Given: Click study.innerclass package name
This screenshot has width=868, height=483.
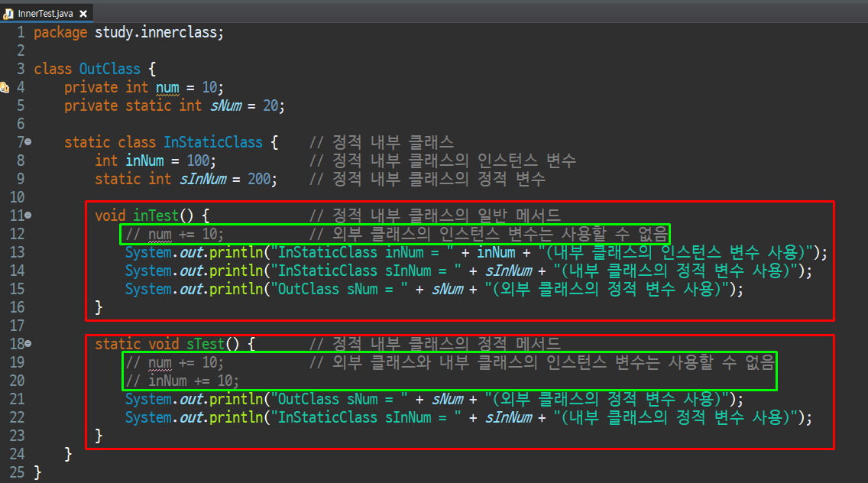Looking at the screenshot, I should pos(157,32).
